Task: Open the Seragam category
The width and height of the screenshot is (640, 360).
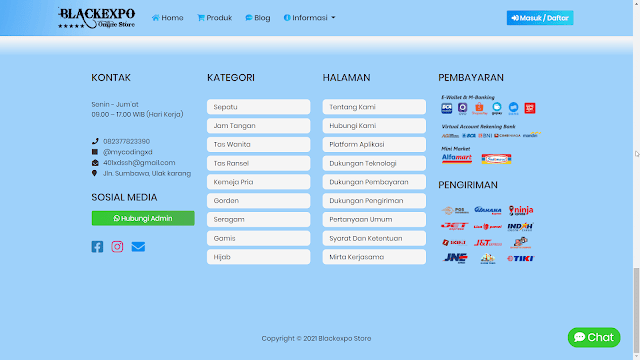Action: (258, 220)
